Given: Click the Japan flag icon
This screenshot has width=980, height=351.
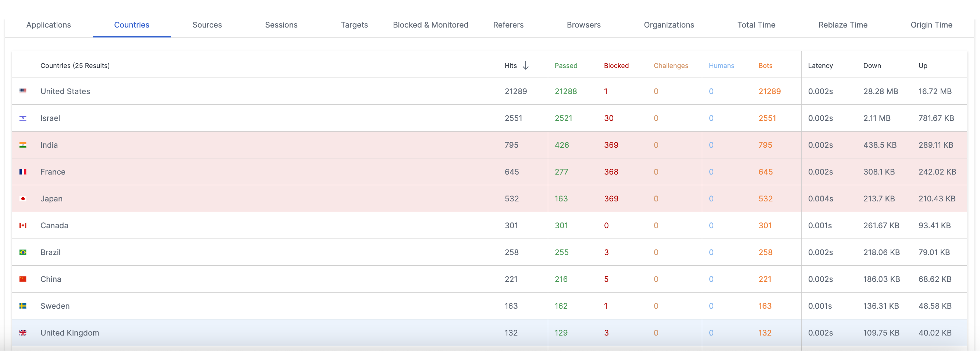Looking at the screenshot, I should (23, 198).
